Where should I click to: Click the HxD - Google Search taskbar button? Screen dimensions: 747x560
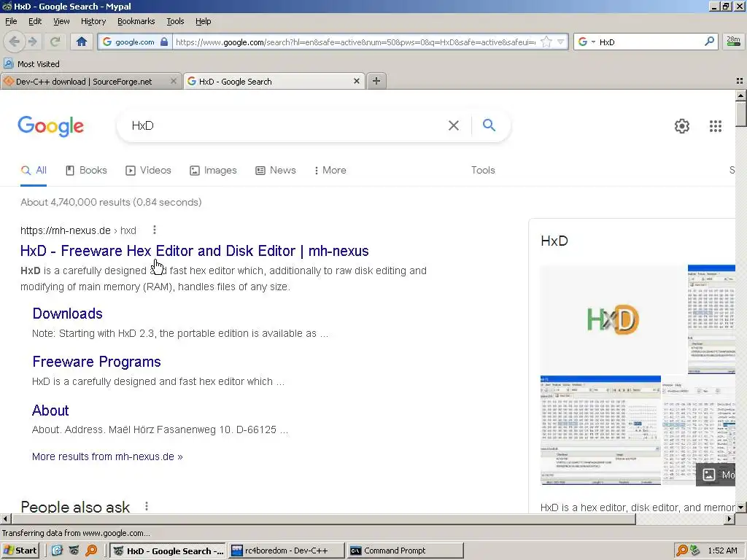coord(169,551)
